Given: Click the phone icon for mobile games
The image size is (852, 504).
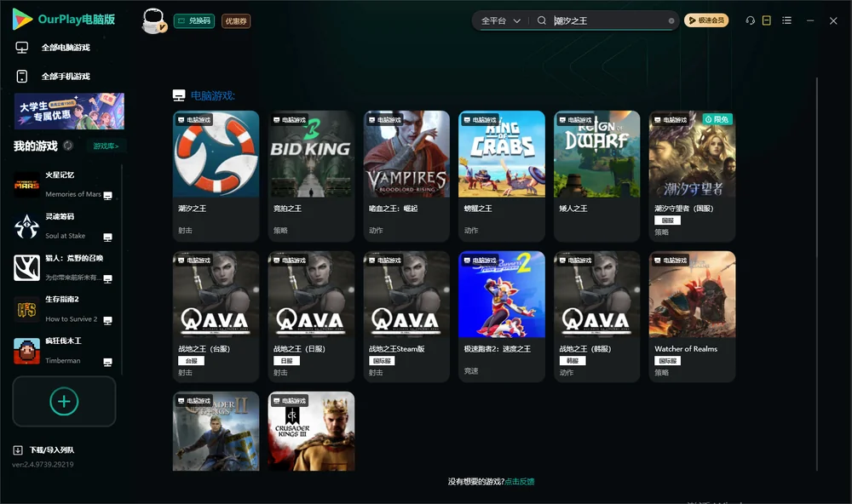Looking at the screenshot, I should coord(22,77).
